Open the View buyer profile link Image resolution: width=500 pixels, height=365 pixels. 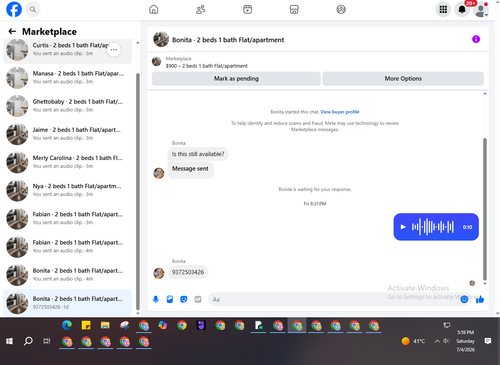[x=340, y=112]
